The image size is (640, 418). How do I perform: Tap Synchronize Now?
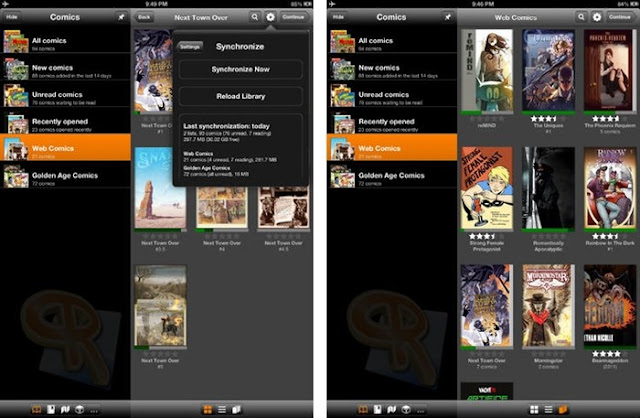241,69
